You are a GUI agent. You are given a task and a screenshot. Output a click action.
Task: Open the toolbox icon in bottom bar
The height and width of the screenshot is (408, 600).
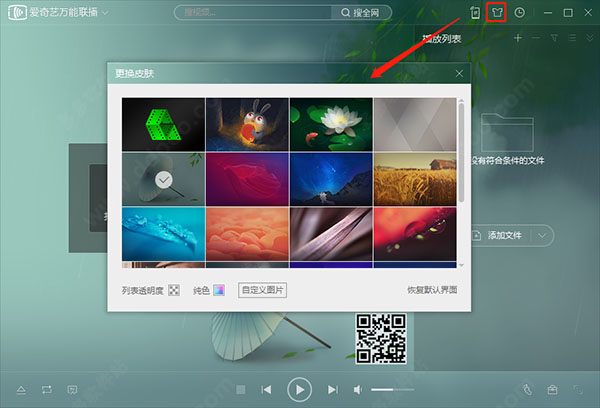pyautogui.click(x=552, y=390)
